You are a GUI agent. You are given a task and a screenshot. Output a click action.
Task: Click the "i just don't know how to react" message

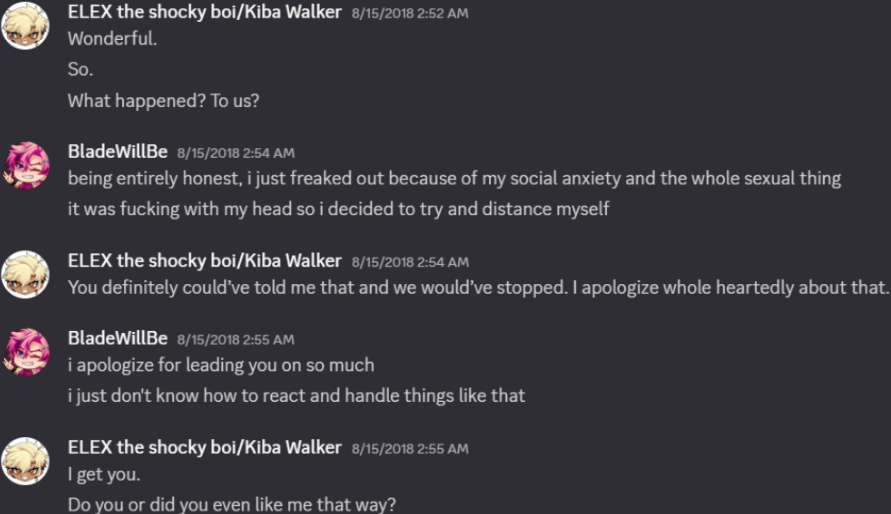296,396
